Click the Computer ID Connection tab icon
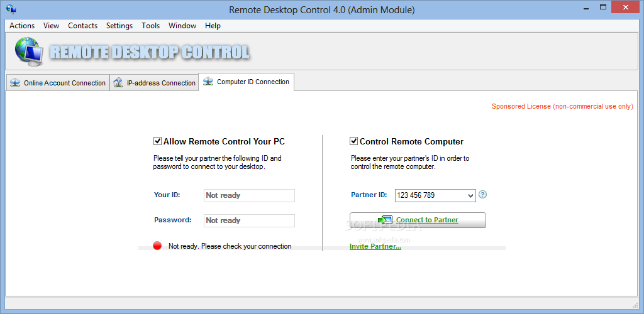Screen dimensions: 644x314 [209, 82]
